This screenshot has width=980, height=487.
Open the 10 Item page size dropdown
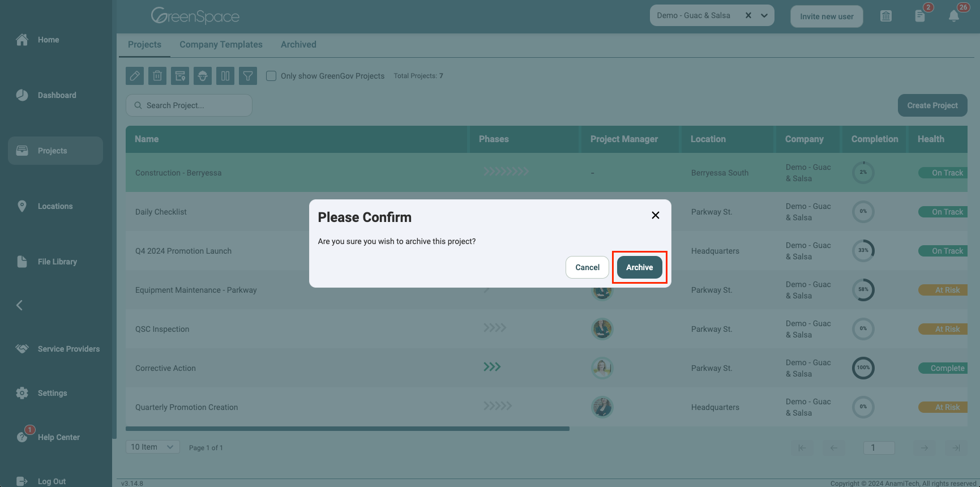(x=152, y=447)
